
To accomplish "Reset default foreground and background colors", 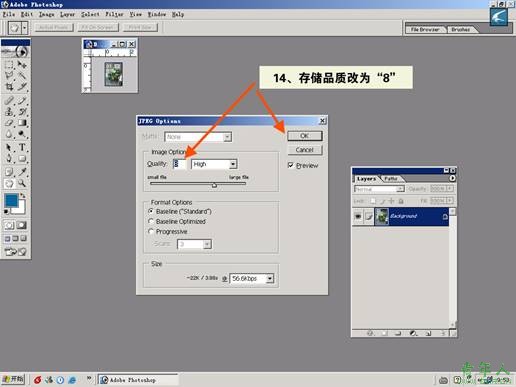I will (x=6, y=212).
